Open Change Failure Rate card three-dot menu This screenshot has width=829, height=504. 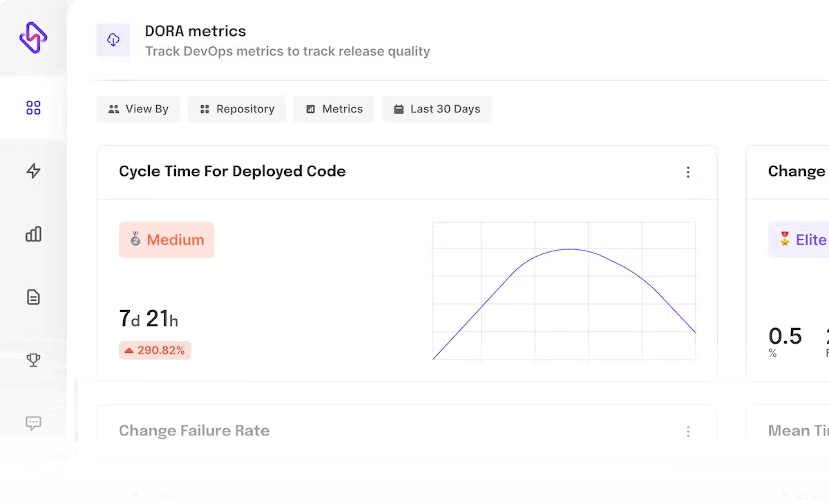point(688,431)
